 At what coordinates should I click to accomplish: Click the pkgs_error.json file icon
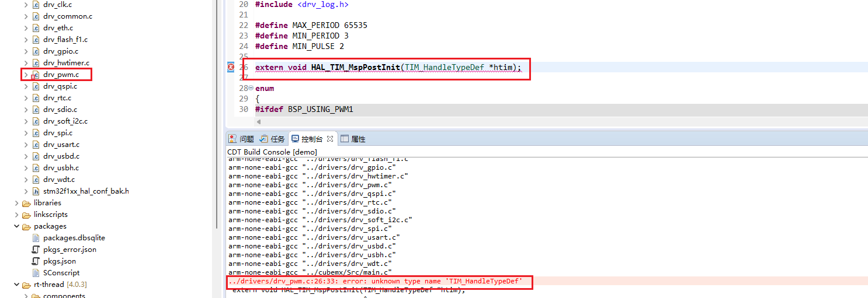point(36,250)
